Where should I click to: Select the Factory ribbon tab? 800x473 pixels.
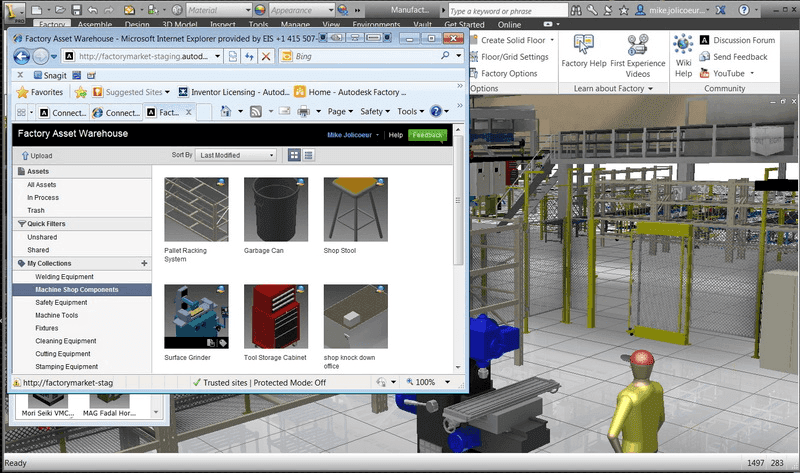coord(52,24)
